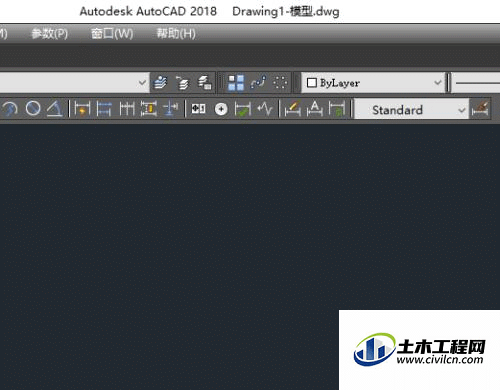Select the Rectangular Array tool

[x=236, y=83]
